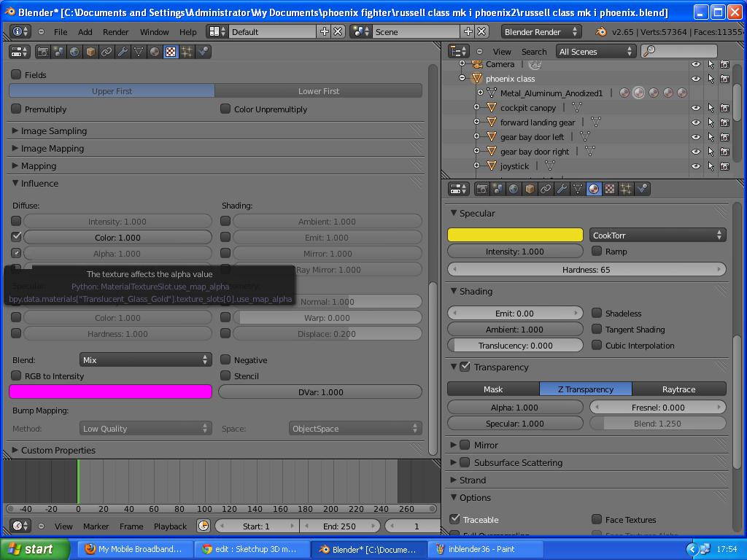Click the yellow Specular color swatch
This screenshot has width=747, height=560.
point(515,234)
